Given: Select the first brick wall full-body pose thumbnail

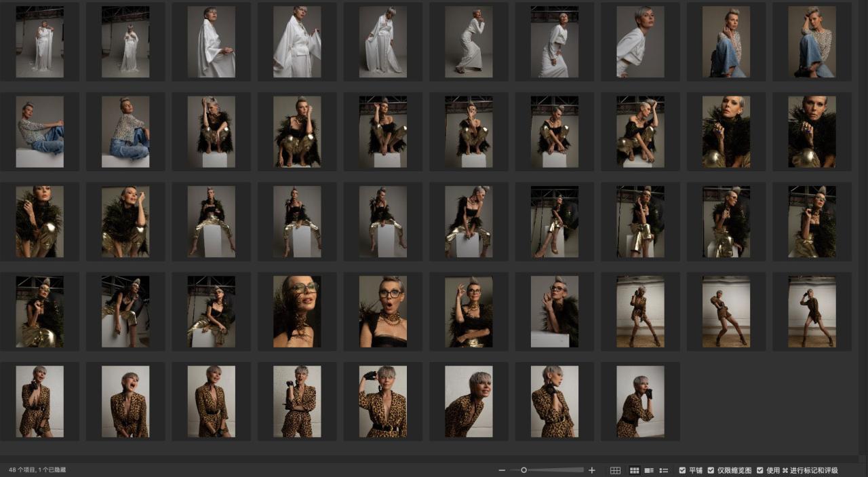Looking at the screenshot, I should click(x=640, y=311).
